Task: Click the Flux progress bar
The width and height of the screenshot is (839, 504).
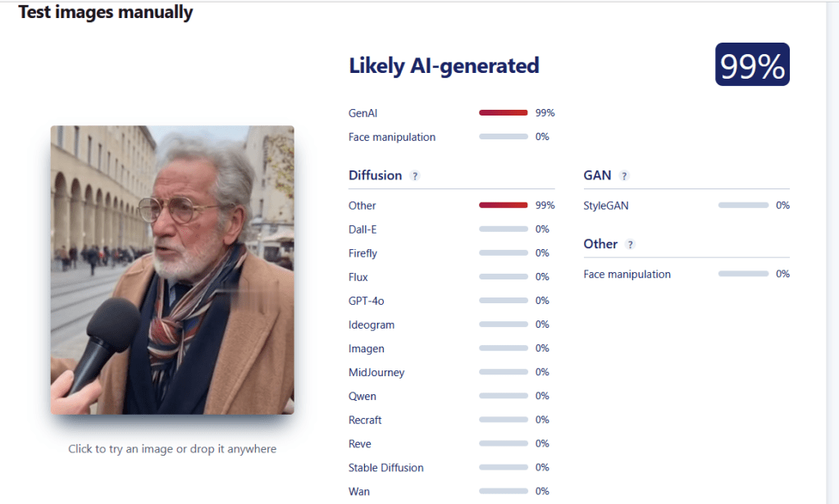Action: (x=503, y=276)
